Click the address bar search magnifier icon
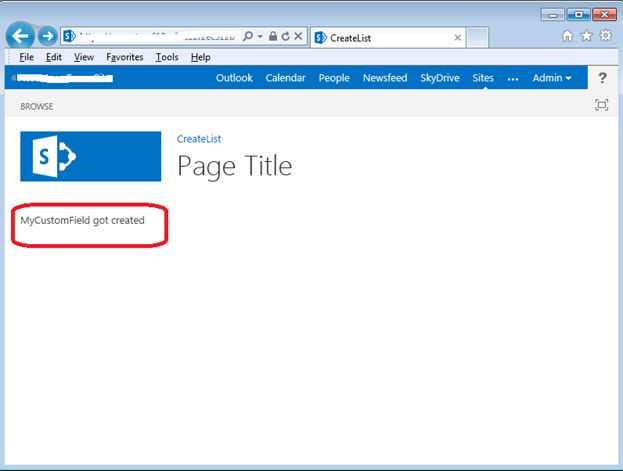Viewport: 623px width, 471px height. [x=248, y=36]
